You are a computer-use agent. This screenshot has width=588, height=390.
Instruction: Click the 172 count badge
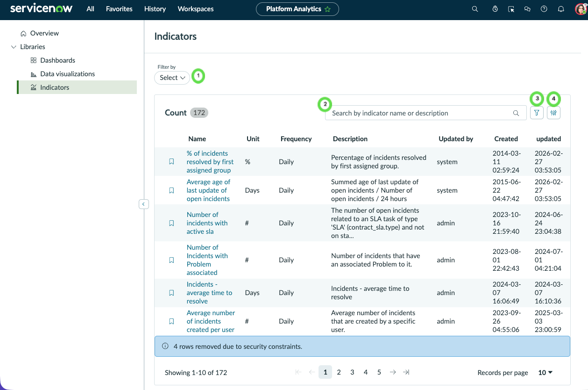coord(199,113)
